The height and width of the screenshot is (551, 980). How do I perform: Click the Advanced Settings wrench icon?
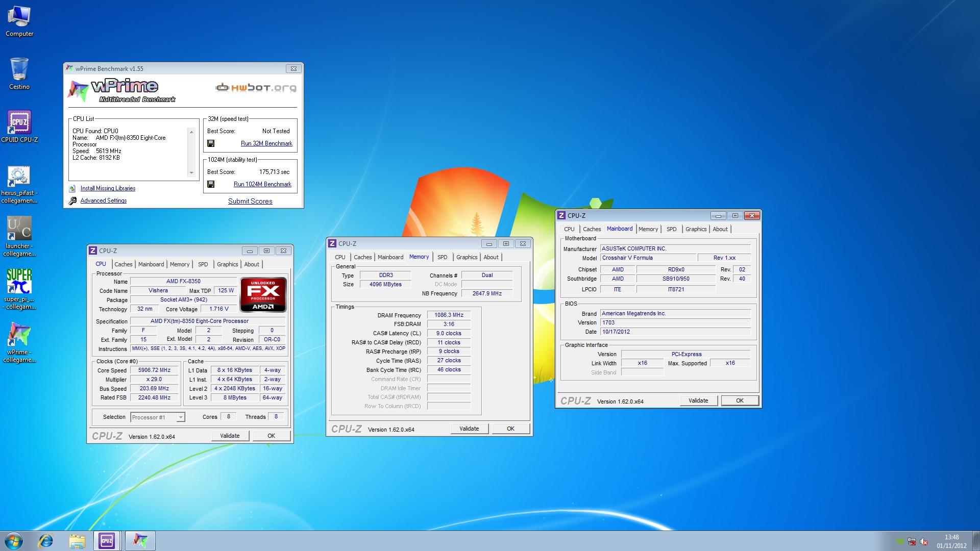pyautogui.click(x=72, y=201)
